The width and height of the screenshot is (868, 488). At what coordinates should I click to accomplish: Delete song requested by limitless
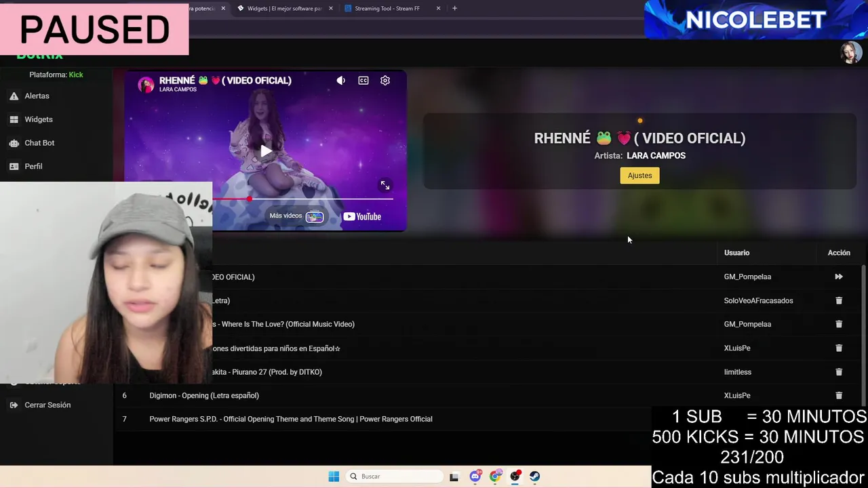point(839,371)
